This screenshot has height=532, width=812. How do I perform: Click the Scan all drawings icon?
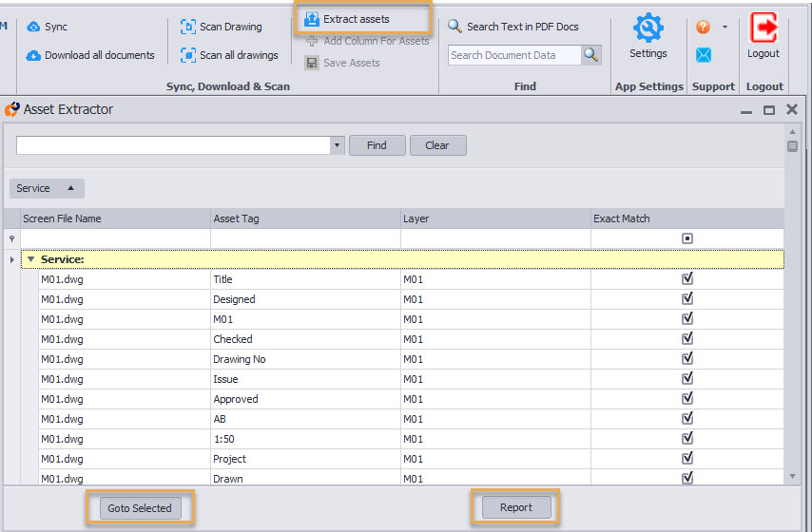pos(188,55)
